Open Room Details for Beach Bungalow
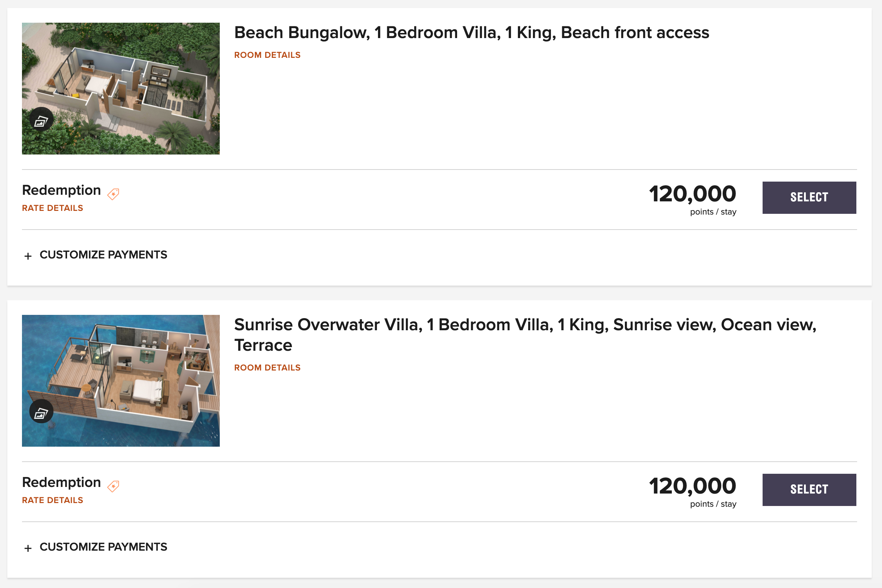 tap(267, 55)
